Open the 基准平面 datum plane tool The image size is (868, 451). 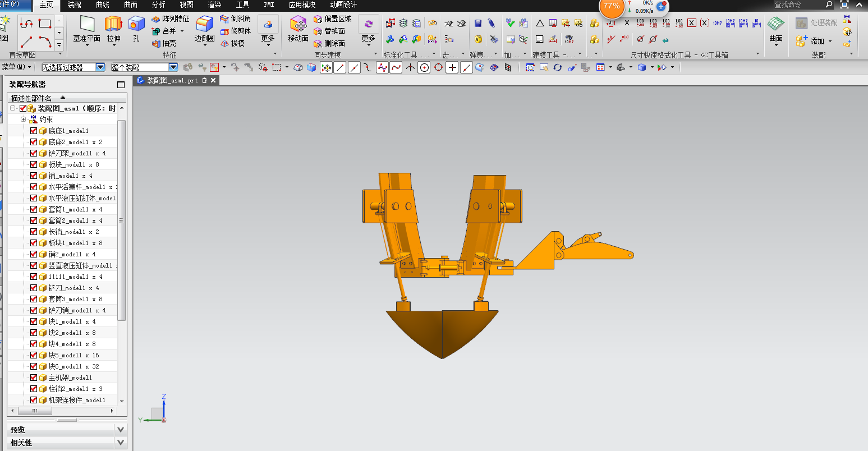pyautogui.click(x=87, y=24)
